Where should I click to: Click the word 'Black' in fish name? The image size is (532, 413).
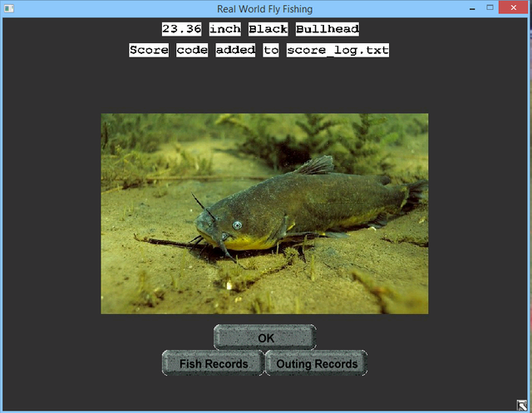[268, 29]
